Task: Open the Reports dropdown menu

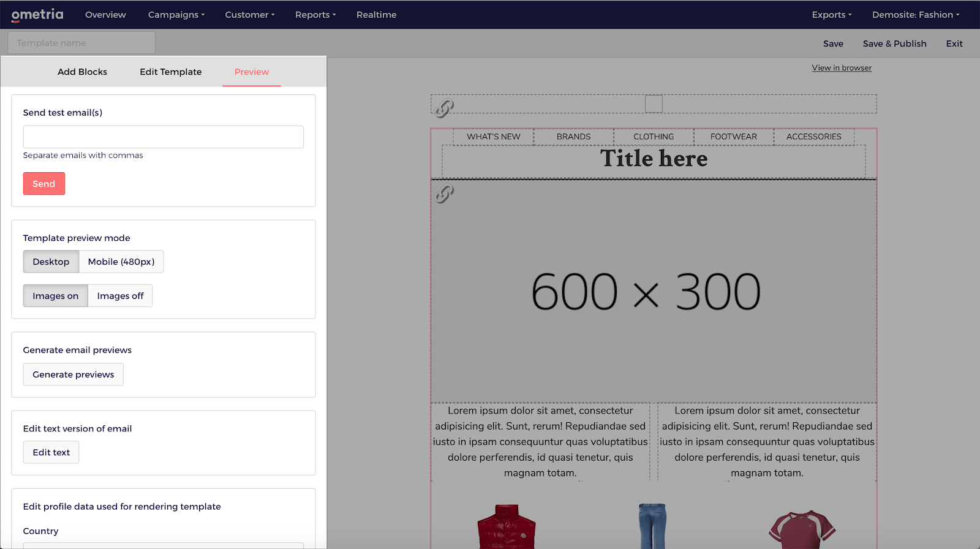Action: [x=315, y=15]
